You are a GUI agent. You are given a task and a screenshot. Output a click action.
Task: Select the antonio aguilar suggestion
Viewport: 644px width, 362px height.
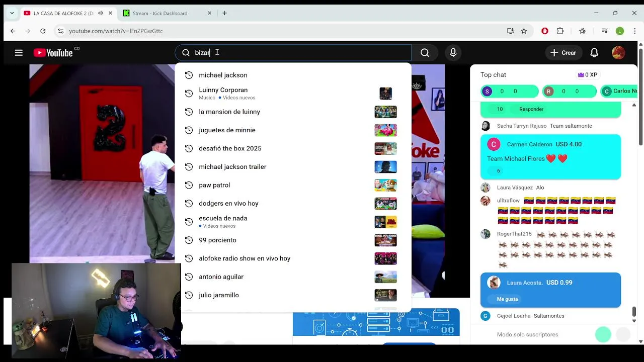click(293, 277)
